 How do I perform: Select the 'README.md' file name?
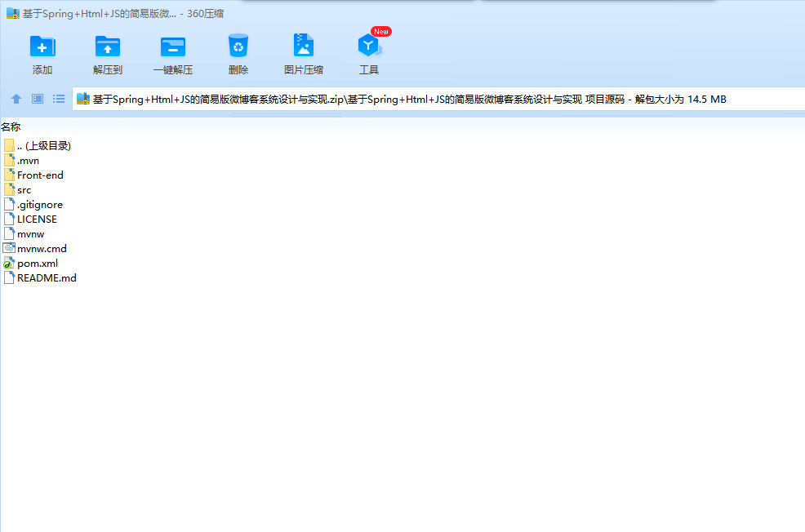47,277
